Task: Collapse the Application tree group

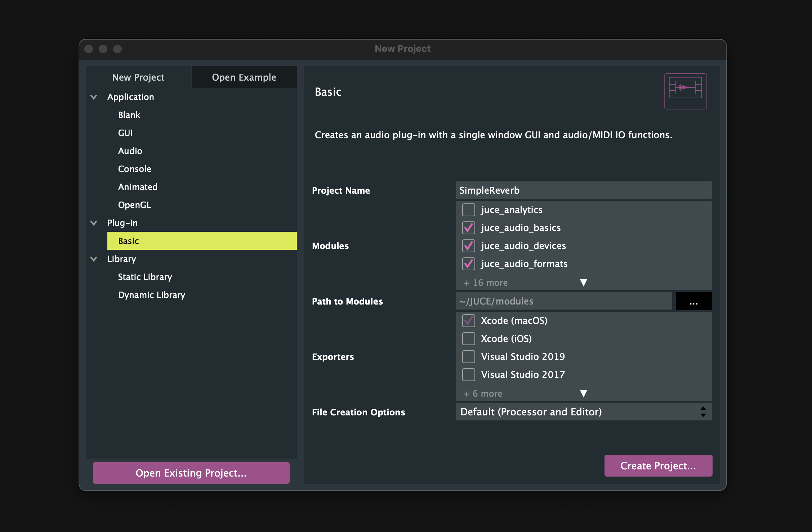Action: pyautogui.click(x=94, y=97)
